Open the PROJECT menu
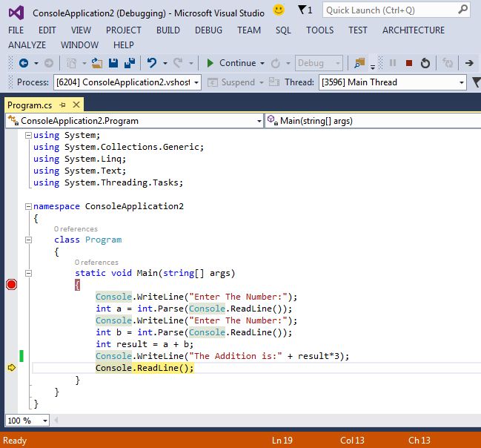 [x=124, y=30]
